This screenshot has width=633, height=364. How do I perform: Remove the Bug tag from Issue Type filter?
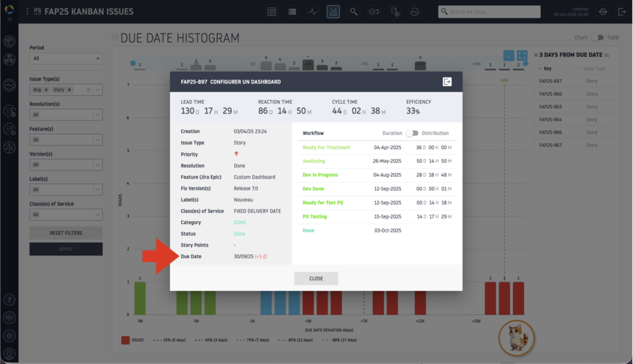coord(49,90)
